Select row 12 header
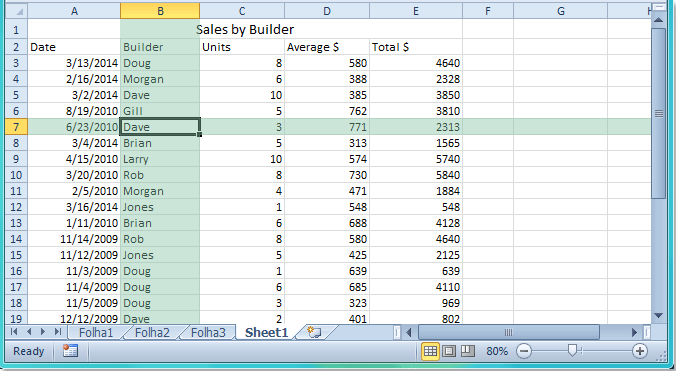 click(x=16, y=207)
